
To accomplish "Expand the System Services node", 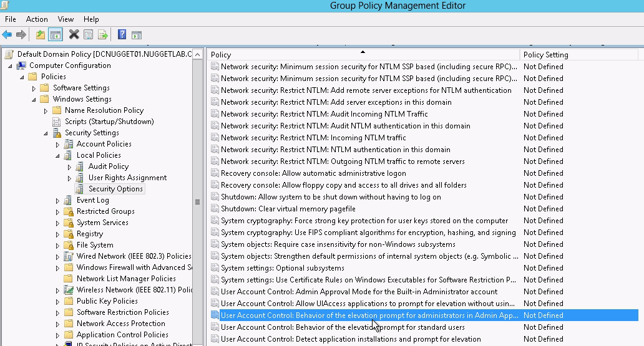I will pyautogui.click(x=57, y=223).
